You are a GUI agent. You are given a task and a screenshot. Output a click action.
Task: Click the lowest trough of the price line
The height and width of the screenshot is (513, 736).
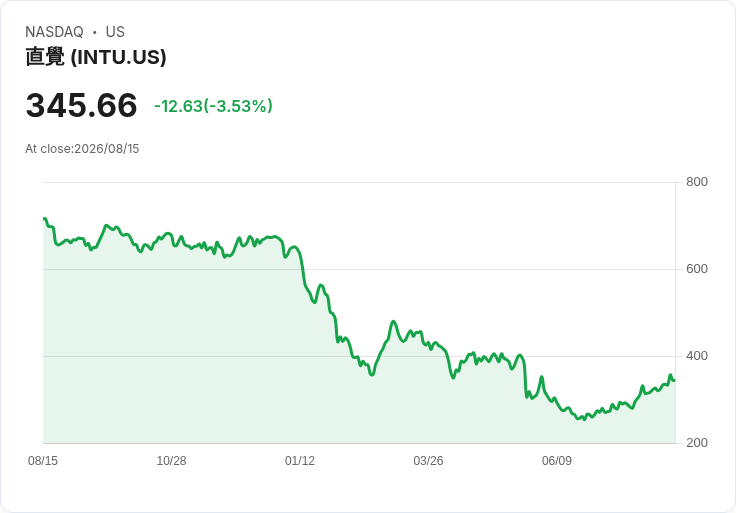[x=584, y=419]
